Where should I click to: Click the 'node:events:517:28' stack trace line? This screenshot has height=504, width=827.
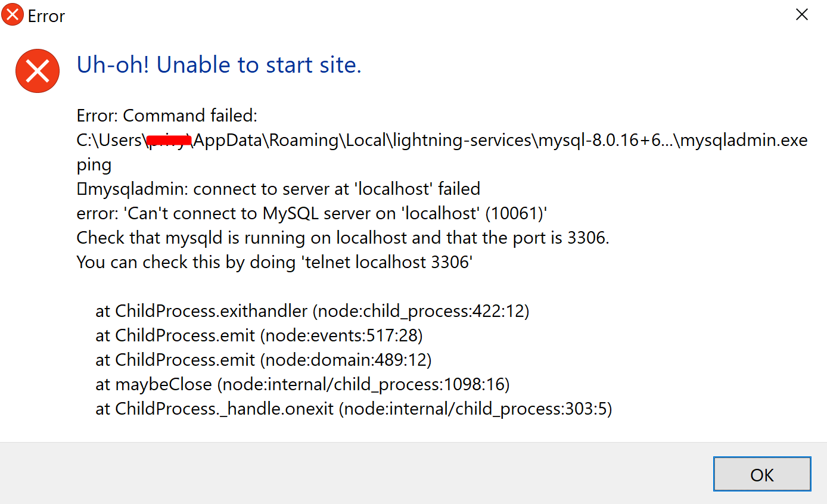pos(259,335)
